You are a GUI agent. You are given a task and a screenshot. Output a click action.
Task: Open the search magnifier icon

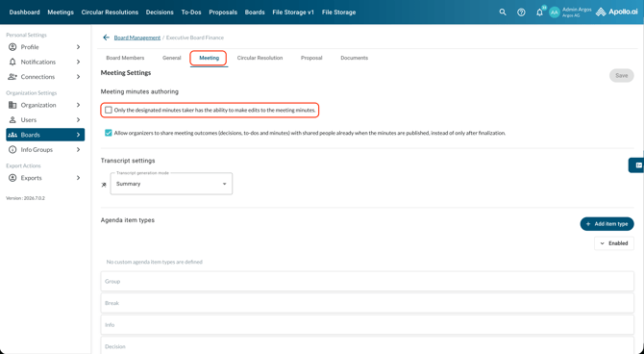(503, 13)
